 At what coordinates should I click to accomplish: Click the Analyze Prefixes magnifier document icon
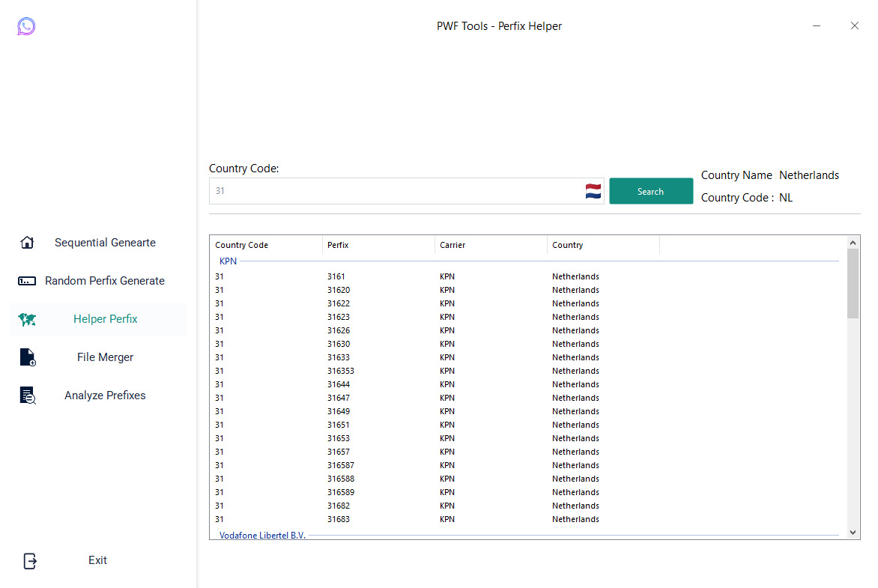click(28, 395)
